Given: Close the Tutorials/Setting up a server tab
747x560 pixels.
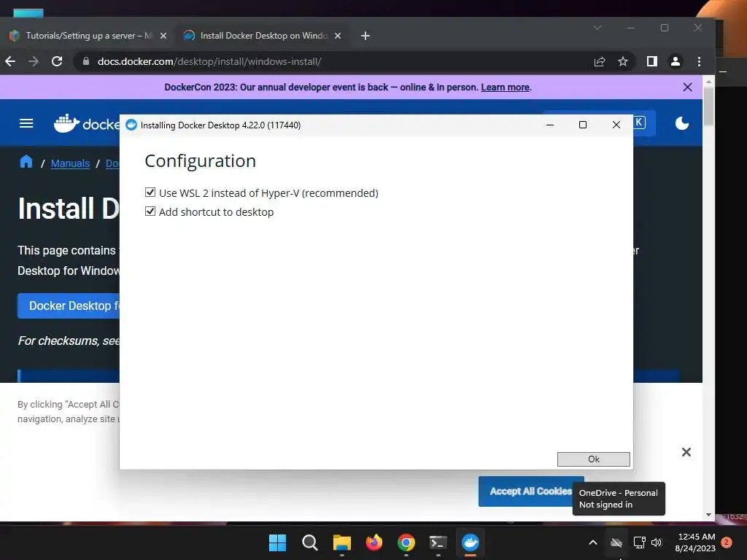Looking at the screenshot, I should point(163,36).
